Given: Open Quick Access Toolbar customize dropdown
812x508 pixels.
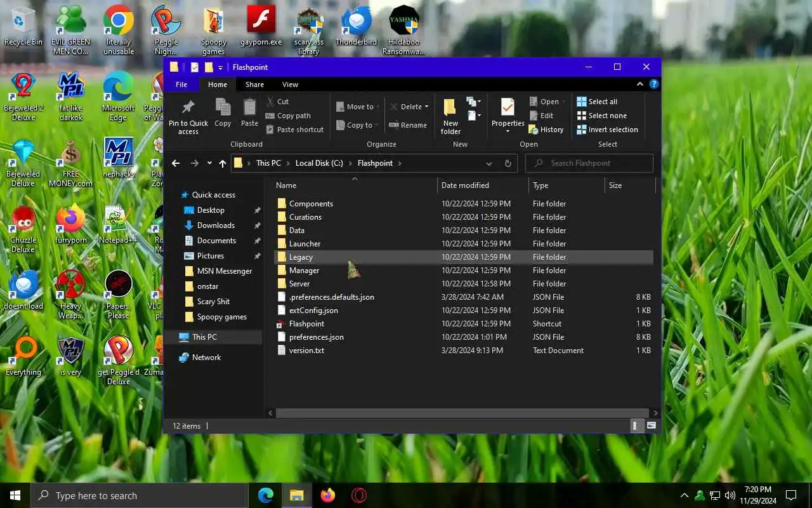Looking at the screenshot, I should 220,67.
